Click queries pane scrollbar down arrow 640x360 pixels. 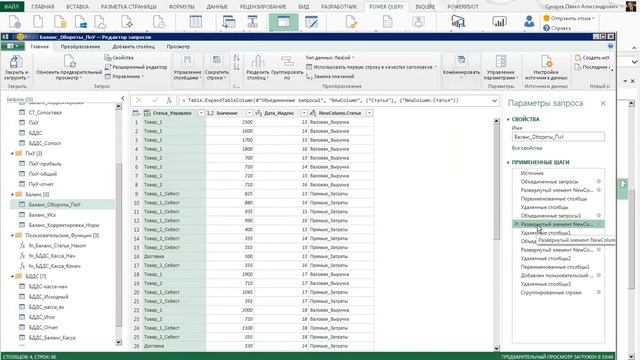(x=119, y=342)
